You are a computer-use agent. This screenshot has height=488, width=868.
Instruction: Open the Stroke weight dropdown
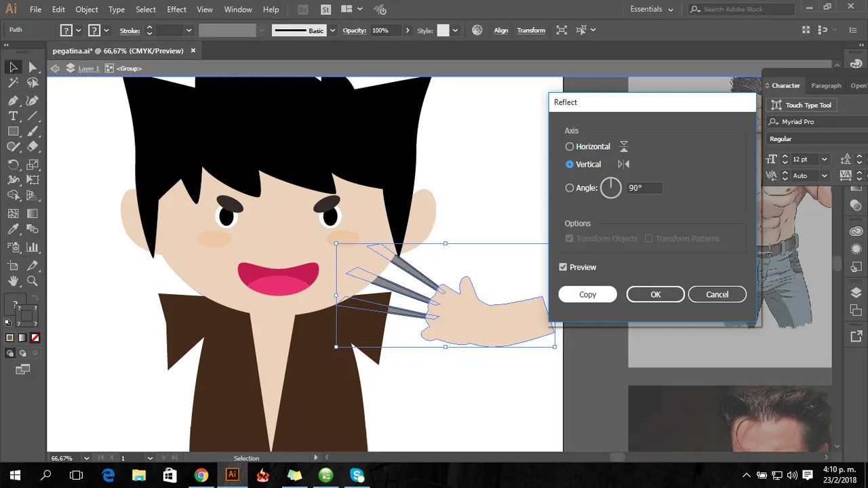189,30
